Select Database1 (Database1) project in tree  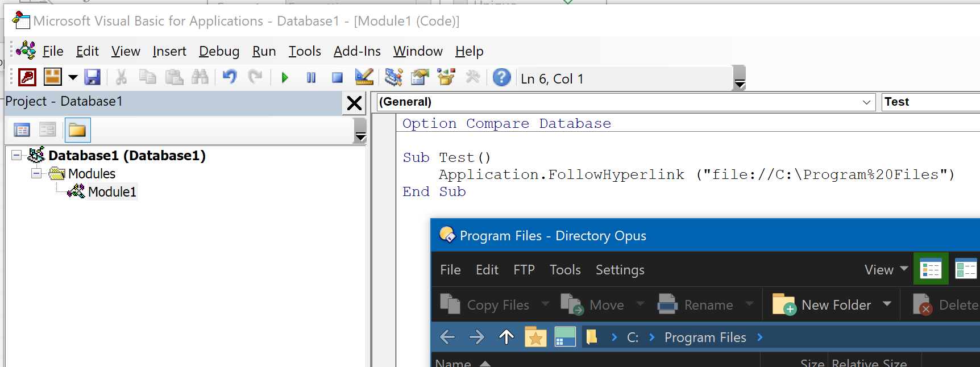click(x=127, y=155)
